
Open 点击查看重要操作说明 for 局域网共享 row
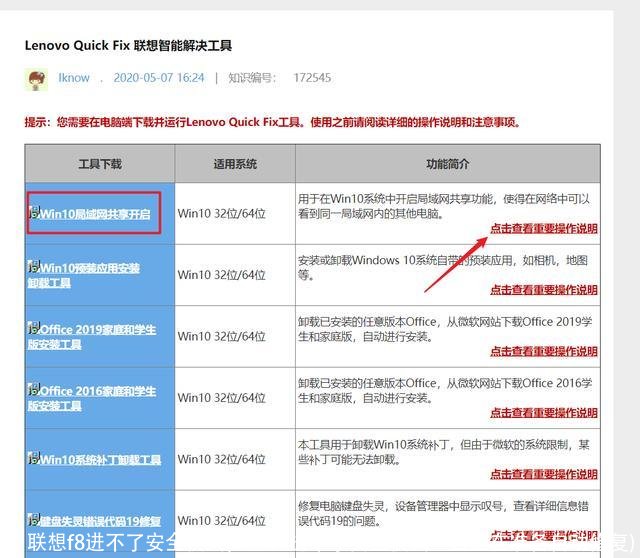[x=544, y=229]
